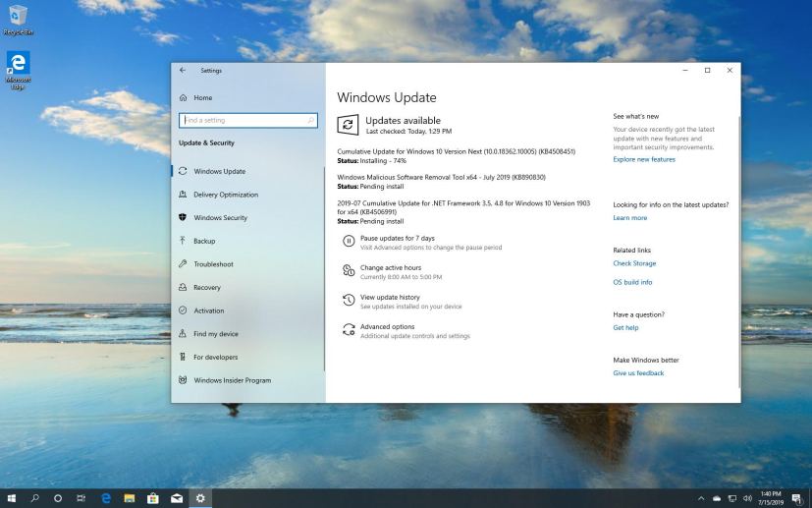The width and height of the screenshot is (812, 508).
Task: Select Windows Security in sidebar
Action: click(x=221, y=218)
